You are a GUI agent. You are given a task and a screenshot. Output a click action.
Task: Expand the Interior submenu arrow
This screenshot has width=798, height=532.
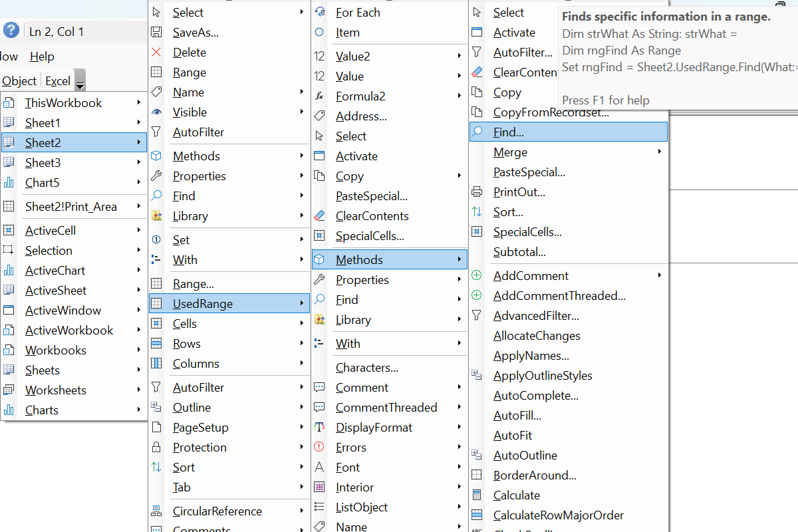pos(460,487)
